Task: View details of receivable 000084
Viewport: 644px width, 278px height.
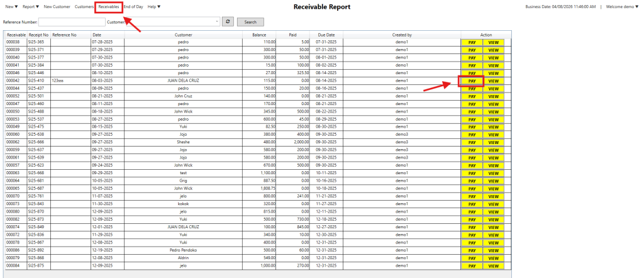Action: click(493, 265)
